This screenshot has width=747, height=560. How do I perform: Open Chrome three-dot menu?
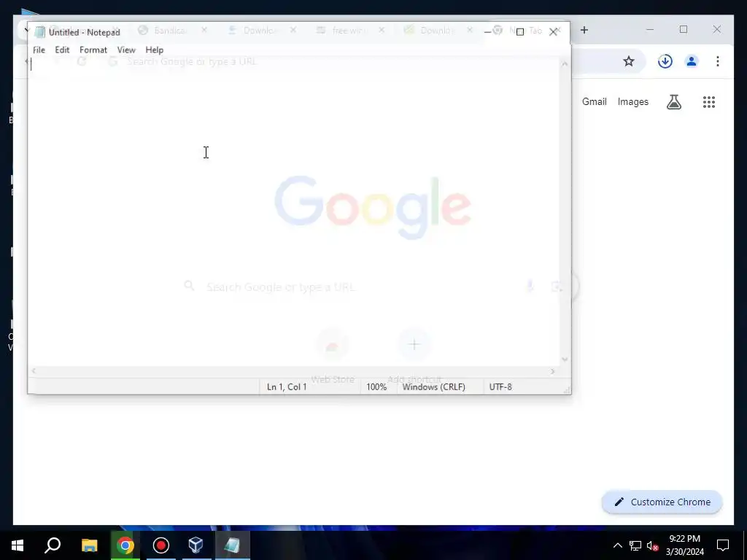pyautogui.click(x=718, y=61)
